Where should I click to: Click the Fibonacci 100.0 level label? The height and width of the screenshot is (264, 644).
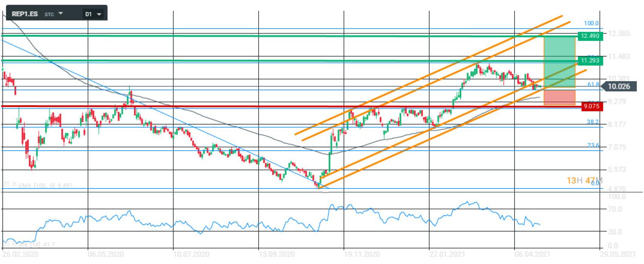591,23
